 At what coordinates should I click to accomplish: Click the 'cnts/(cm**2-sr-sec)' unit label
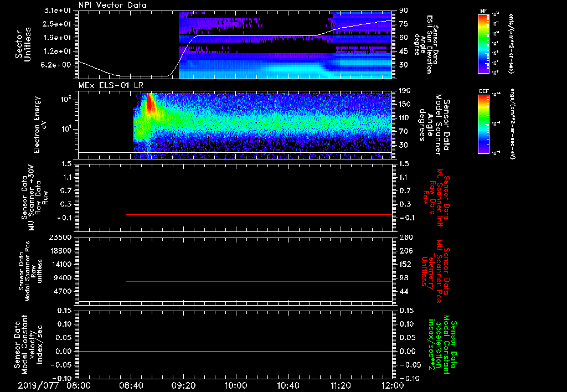pos(511,43)
